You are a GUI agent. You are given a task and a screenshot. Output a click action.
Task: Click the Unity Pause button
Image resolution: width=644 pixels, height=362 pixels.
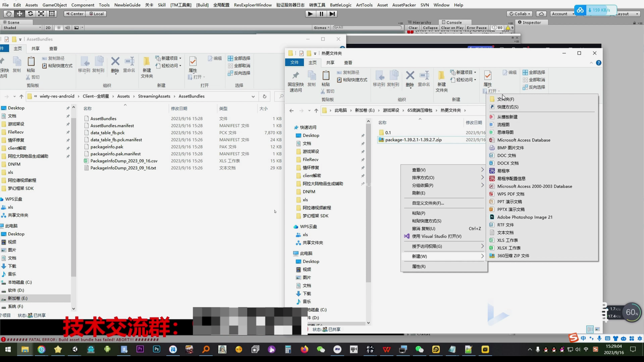321,14
